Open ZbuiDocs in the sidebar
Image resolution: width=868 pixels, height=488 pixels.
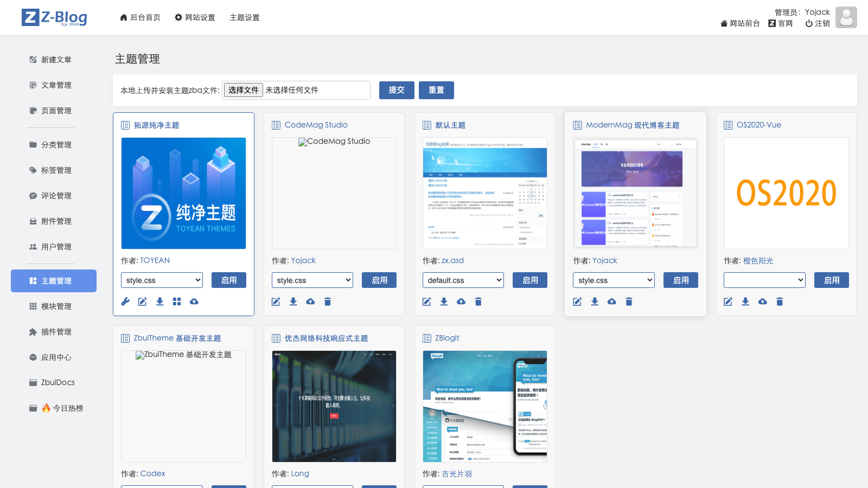(54, 382)
